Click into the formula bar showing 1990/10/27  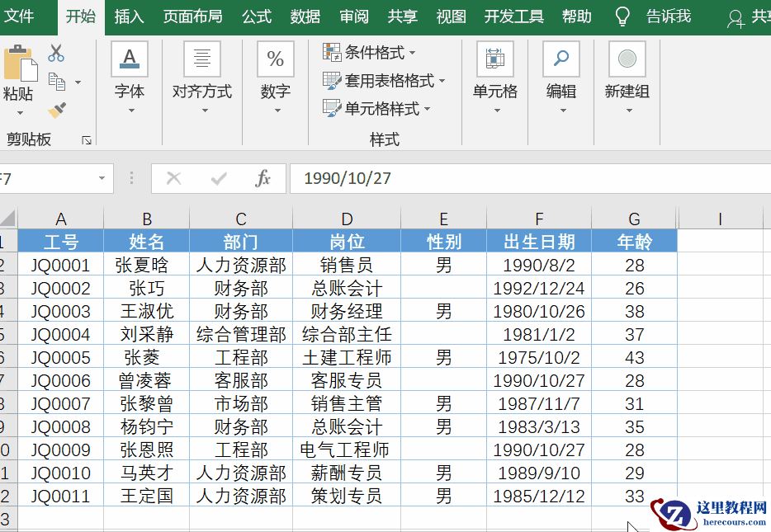point(530,178)
